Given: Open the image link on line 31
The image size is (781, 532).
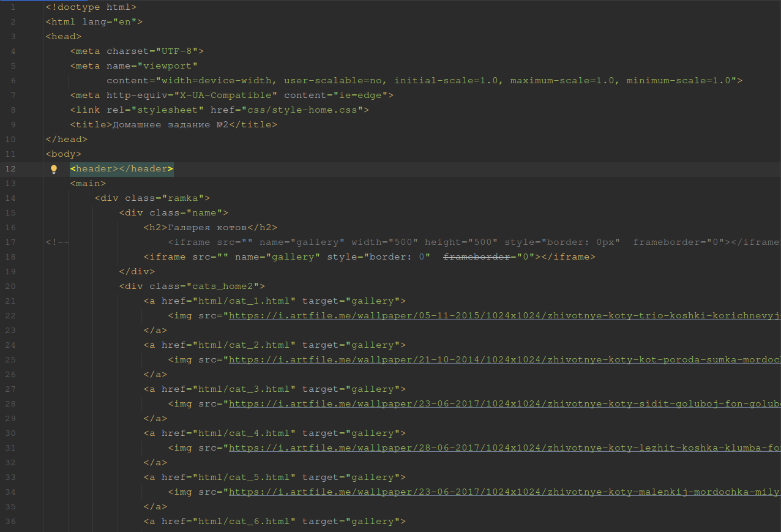Looking at the screenshot, I should 502,448.
